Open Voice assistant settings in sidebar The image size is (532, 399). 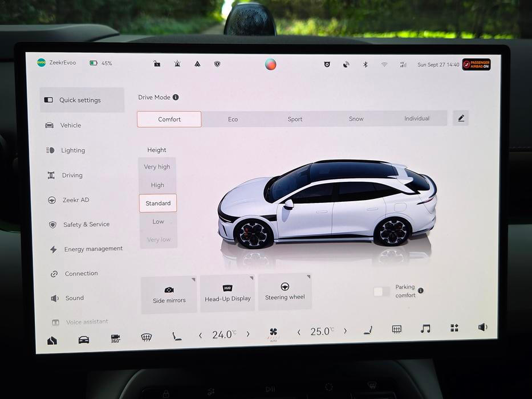tap(88, 321)
